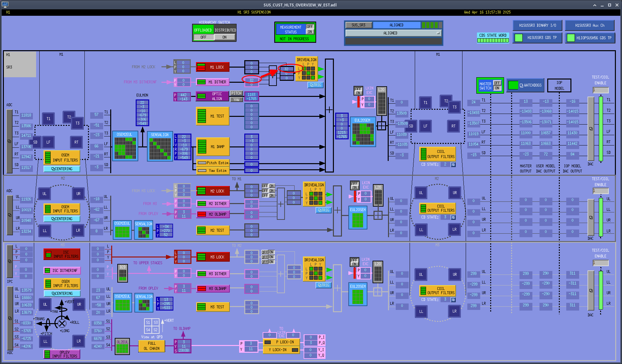Open the P LOCK-IN block
This screenshot has height=364, width=622.
coord(282,342)
